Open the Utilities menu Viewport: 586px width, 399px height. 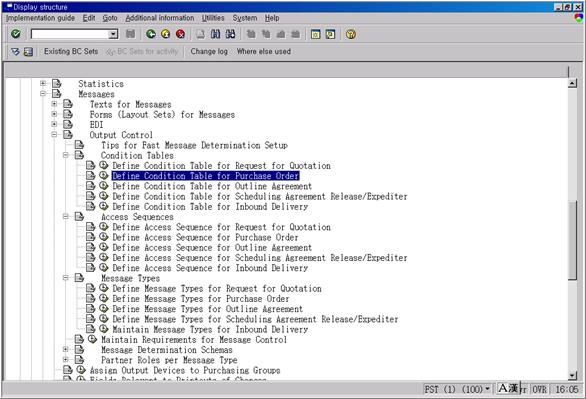pos(213,18)
